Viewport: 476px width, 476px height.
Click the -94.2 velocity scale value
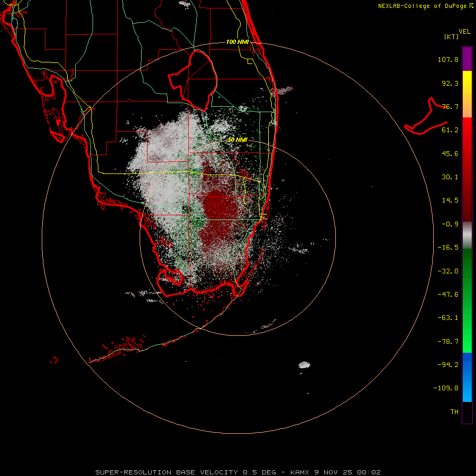click(x=448, y=364)
